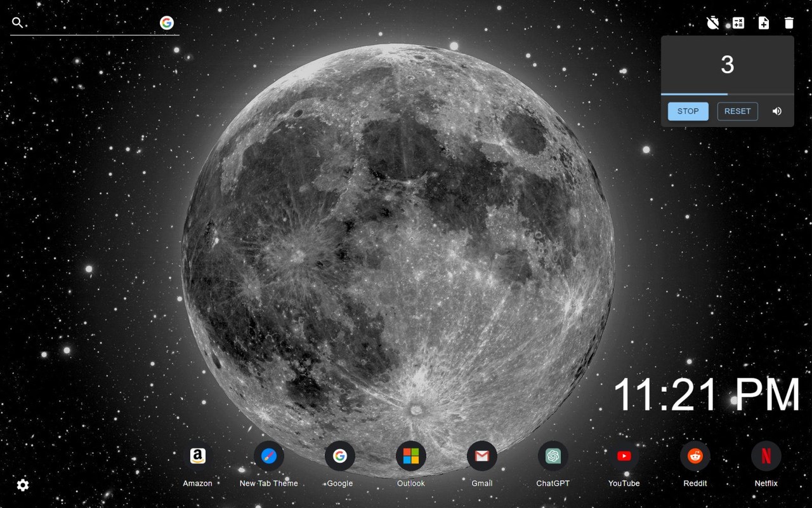
Task: Reset the timer
Action: pos(737,111)
